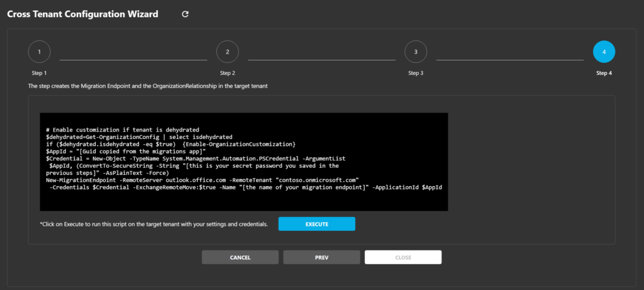Screen dimensions: 644x290
Task: Run the script with the Execute button
Action: [317, 225]
